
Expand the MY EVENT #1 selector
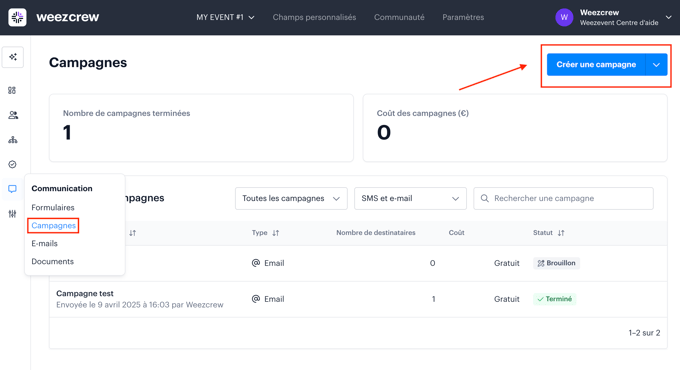pyautogui.click(x=225, y=17)
